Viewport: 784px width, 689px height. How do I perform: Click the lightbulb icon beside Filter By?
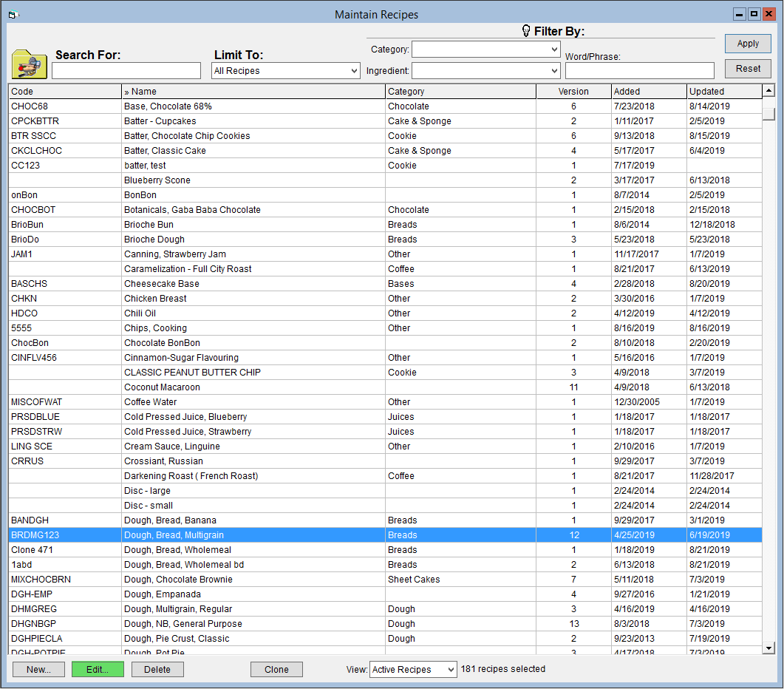[x=526, y=31]
